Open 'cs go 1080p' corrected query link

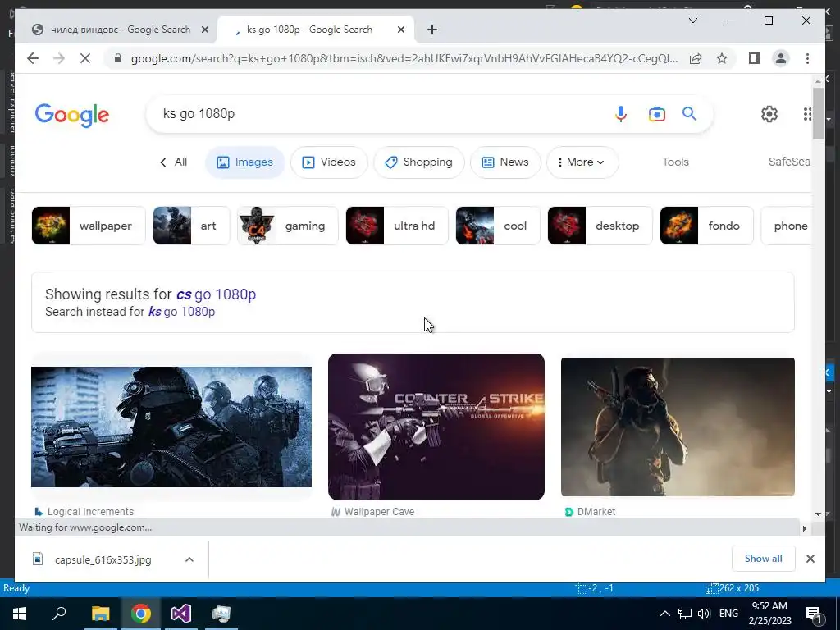pyautogui.click(x=216, y=294)
